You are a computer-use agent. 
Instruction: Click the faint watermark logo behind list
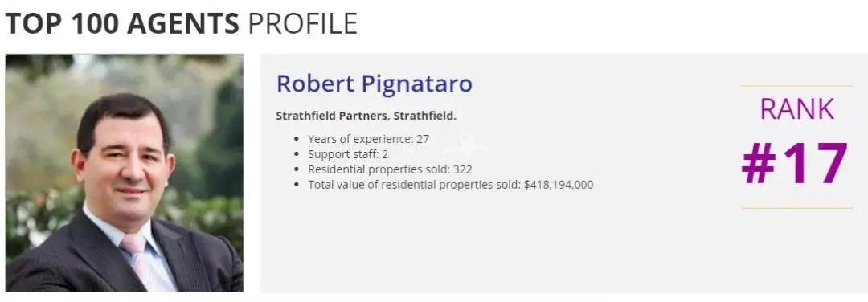(x=466, y=145)
